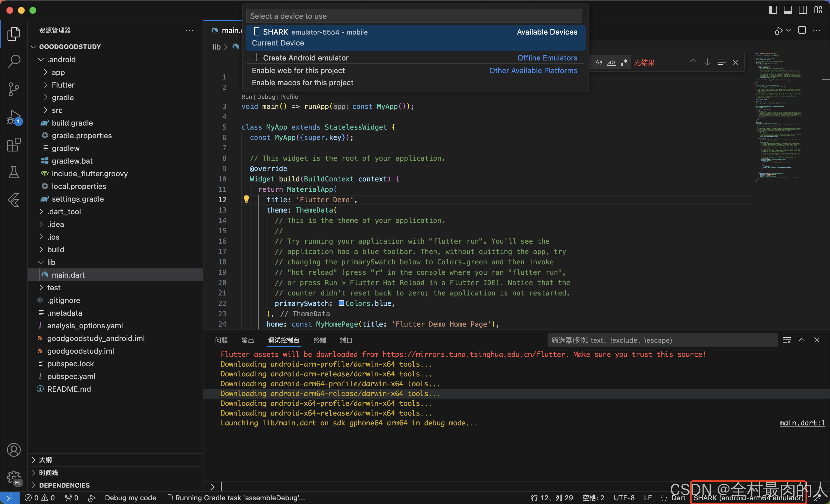This screenshot has height=504, width=830.
Task: Open the Flutter sidebar icon
Action: [14, 200]
